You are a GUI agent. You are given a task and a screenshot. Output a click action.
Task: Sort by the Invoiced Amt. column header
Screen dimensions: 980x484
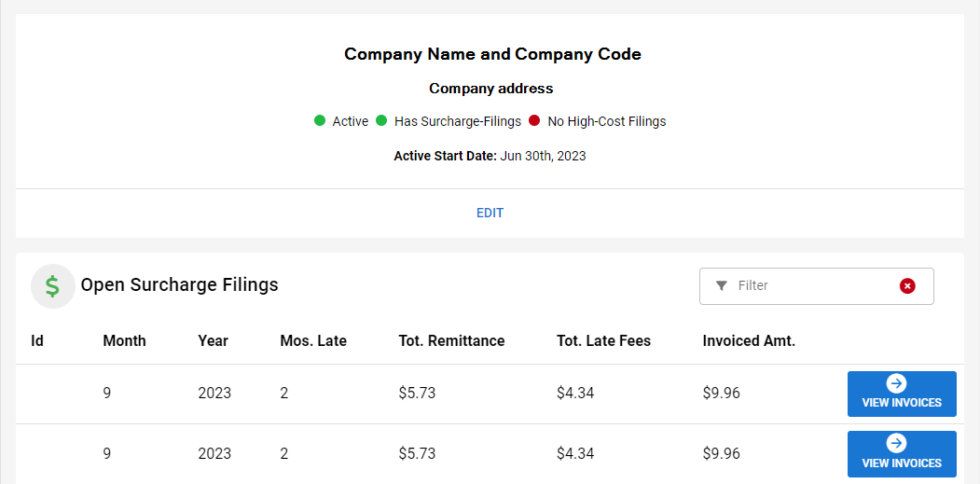(749, 340)
